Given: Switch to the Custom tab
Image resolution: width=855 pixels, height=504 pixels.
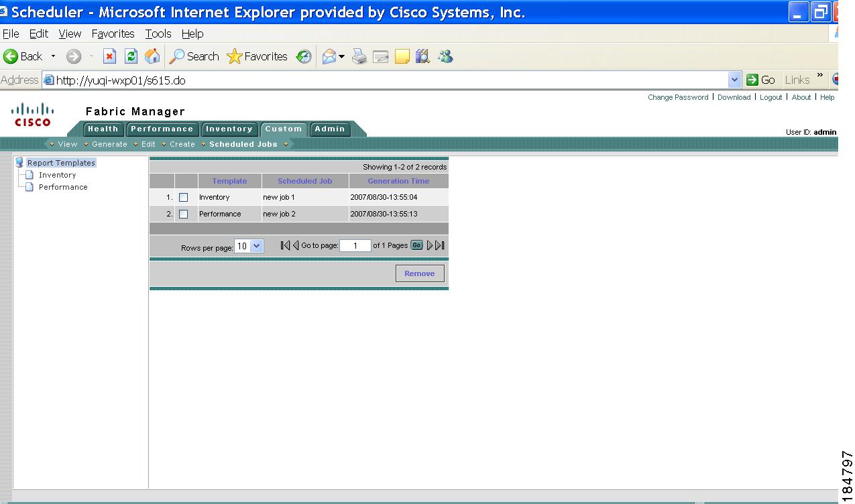Looking at the screenshot, I should point(284,129).
